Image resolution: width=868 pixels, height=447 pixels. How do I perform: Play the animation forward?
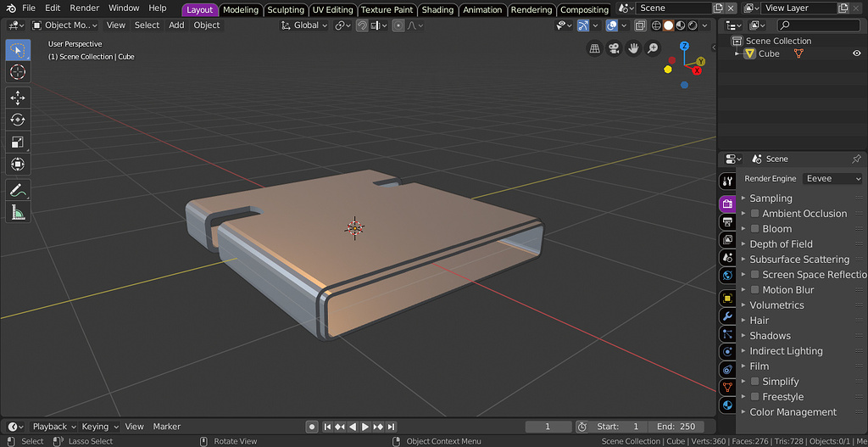[x=365, y=427]
